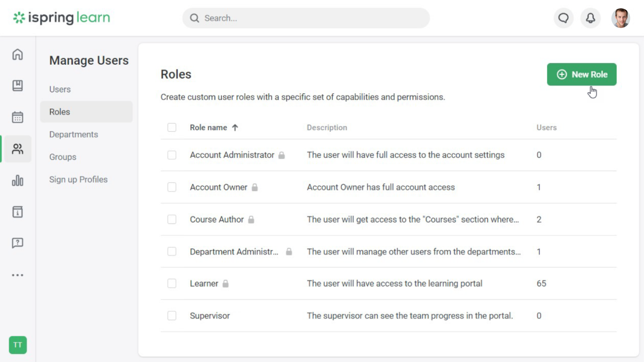Viewport: 644px width, 362px height.
Task: Open the Help question bubble icon
Action: point(17,243)
